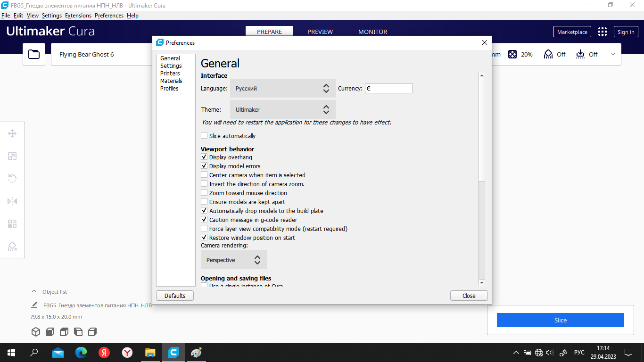Viewport: 644px width, 362px height.
Task: Open File Explorer from taskbar
Action: [x=150, y=352]
